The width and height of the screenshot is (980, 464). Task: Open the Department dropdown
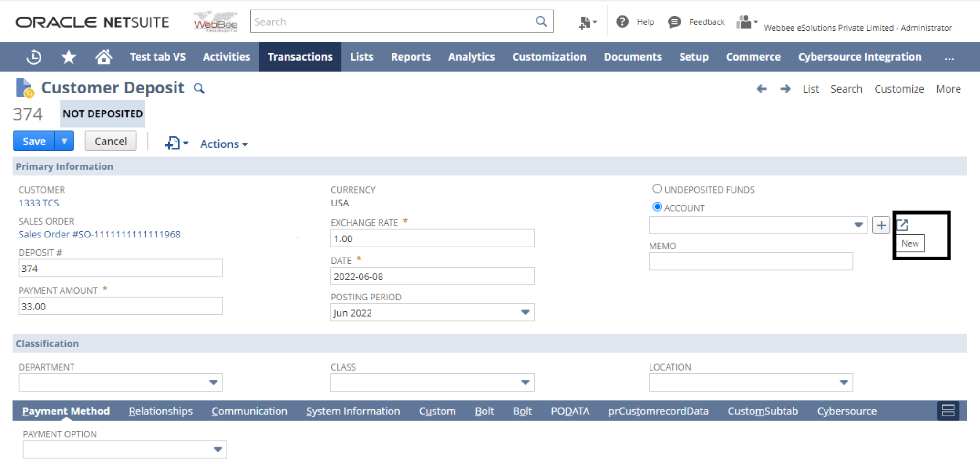pyautogui.click(x=213, y=382)
